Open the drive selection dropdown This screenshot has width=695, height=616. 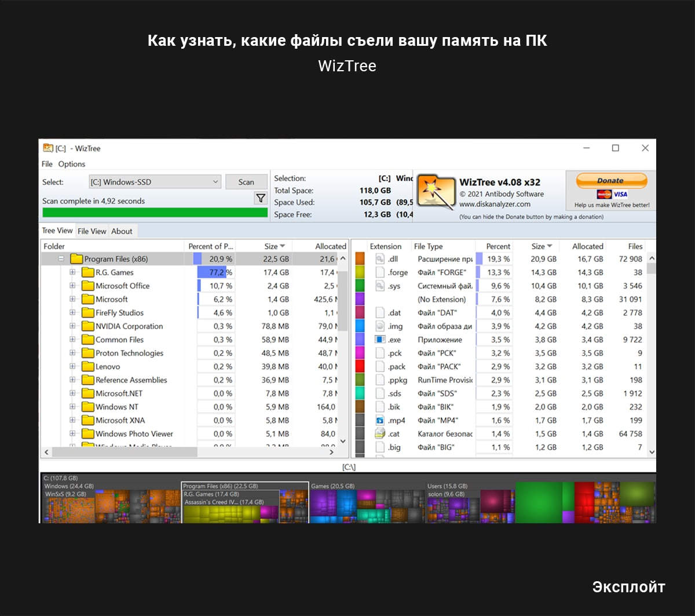(155, 182)
